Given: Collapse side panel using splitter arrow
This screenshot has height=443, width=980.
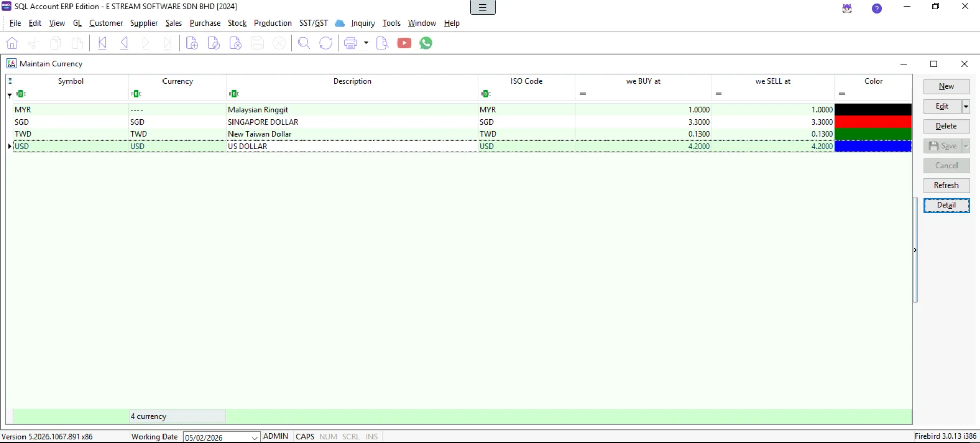Looking at the screenshot, I should coord(915,250).
